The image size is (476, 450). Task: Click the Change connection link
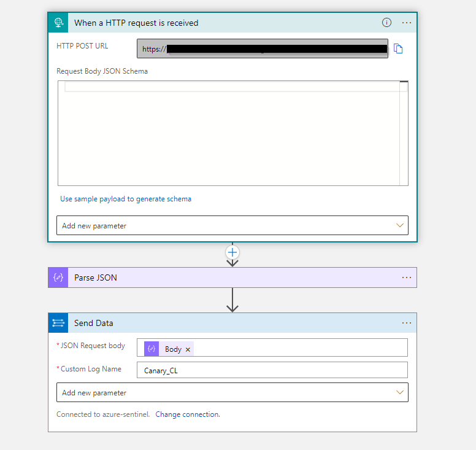tap(187, 414)
